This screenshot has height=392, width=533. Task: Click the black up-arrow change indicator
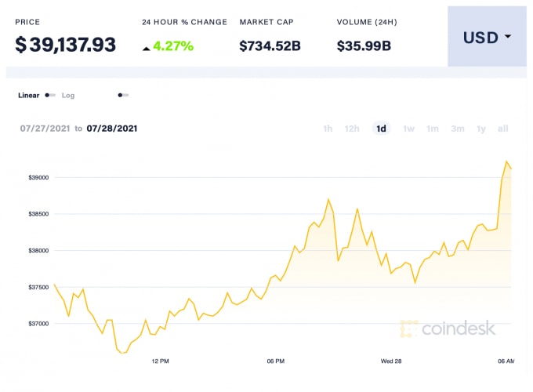click(x=146, y=49)
